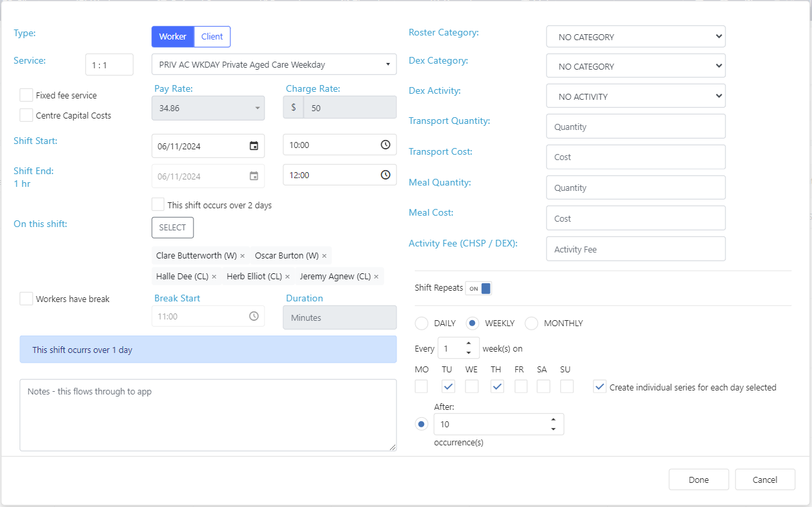Open the Shift Start calendar picker icon
812x507 pixels.
tap(254, 146)
